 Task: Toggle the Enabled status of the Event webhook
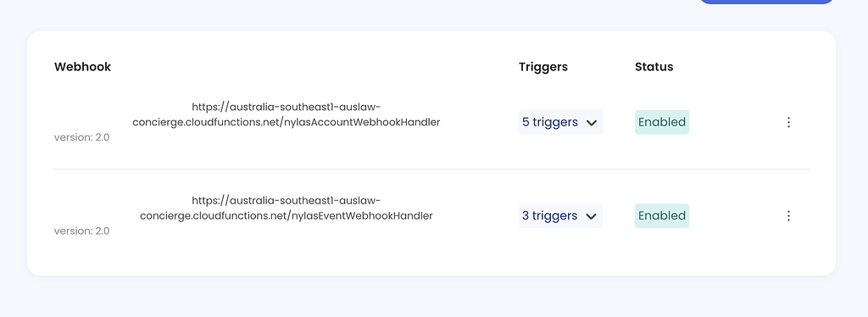[x=661, y=216]
